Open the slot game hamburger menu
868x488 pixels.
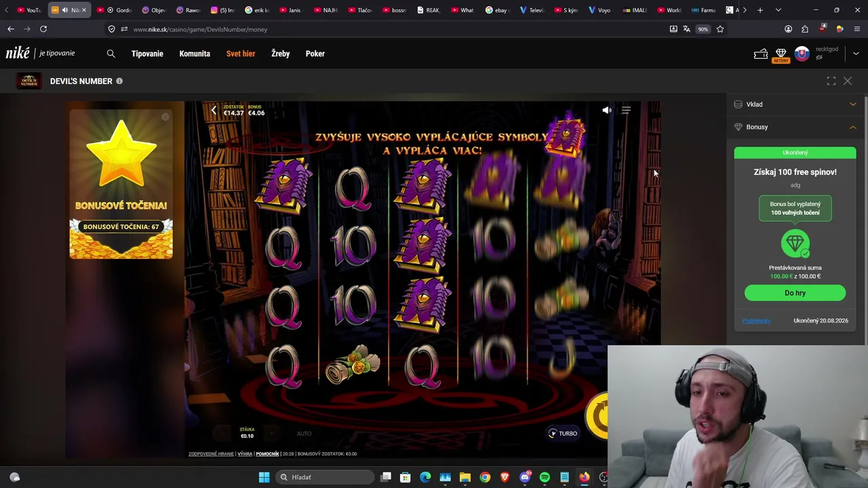tap(626, 110)
